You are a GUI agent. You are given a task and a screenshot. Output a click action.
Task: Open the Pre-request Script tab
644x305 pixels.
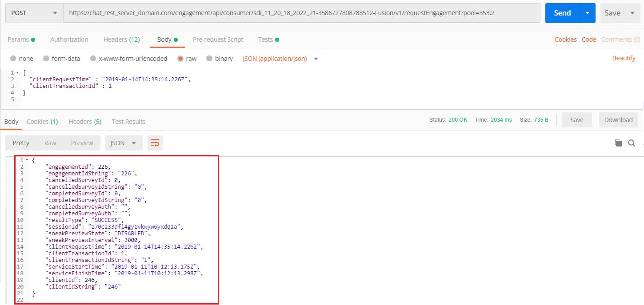coord(218,40)
